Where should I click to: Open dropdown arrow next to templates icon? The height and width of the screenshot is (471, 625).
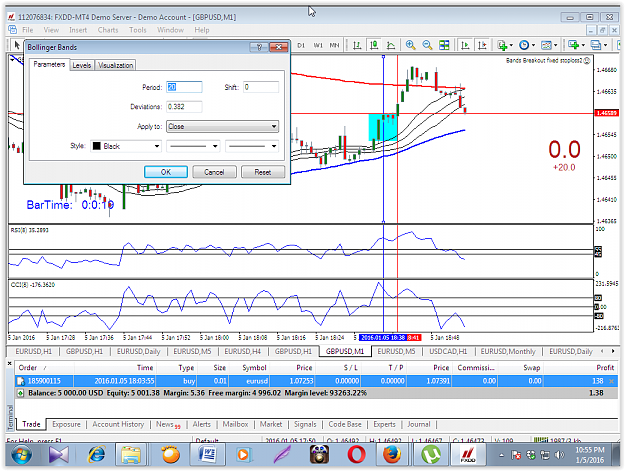(x=555, y=45)
